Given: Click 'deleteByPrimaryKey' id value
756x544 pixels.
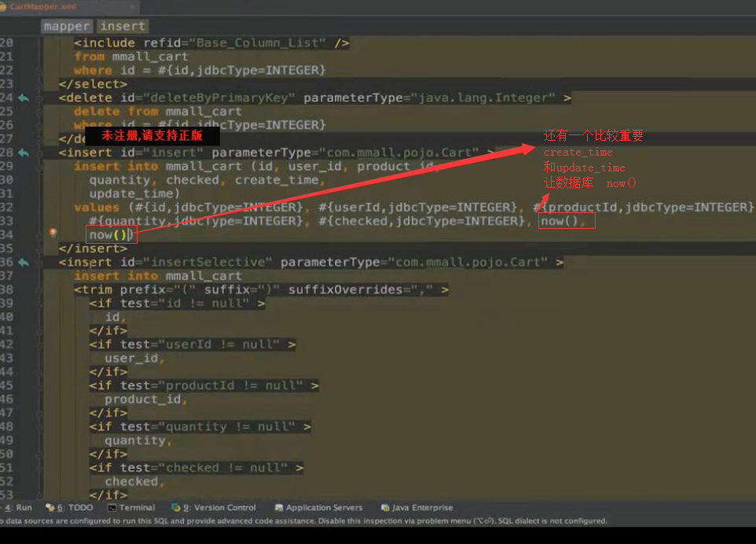Looking at the screenshot, I should pos(219,98).
